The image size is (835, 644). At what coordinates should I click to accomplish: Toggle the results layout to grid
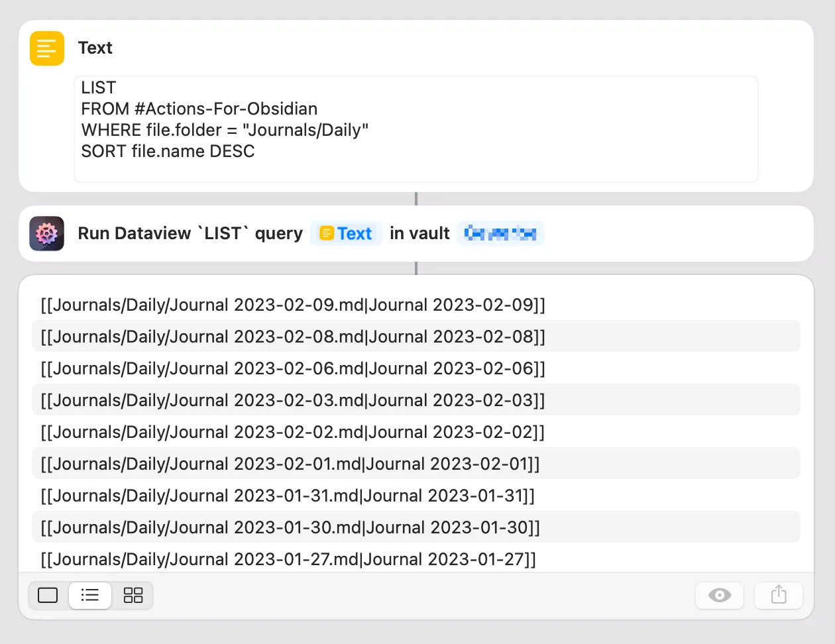tap(133, 595)
